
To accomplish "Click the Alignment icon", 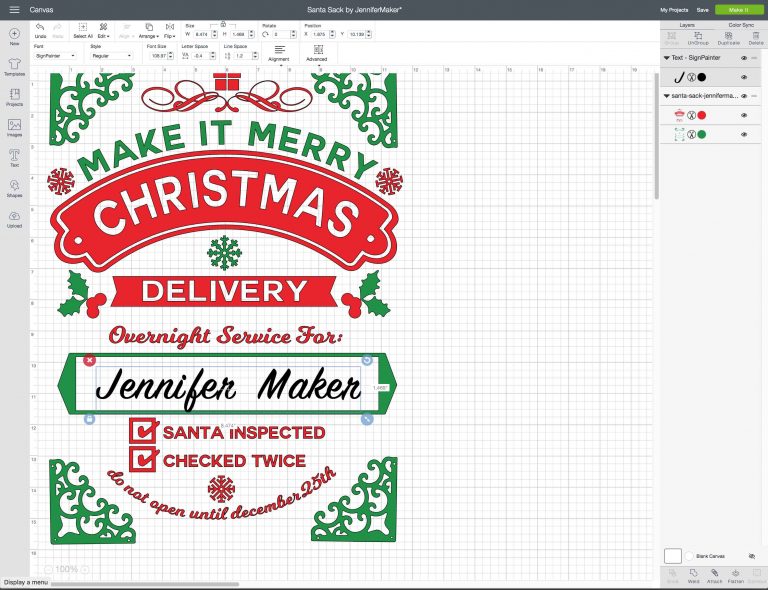I will (x=279, y=53).
